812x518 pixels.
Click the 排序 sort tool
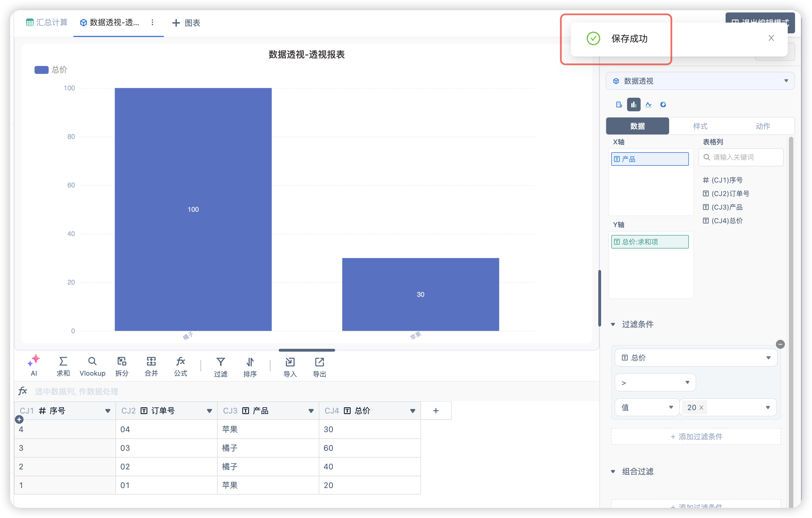click(x=250, y=367)
